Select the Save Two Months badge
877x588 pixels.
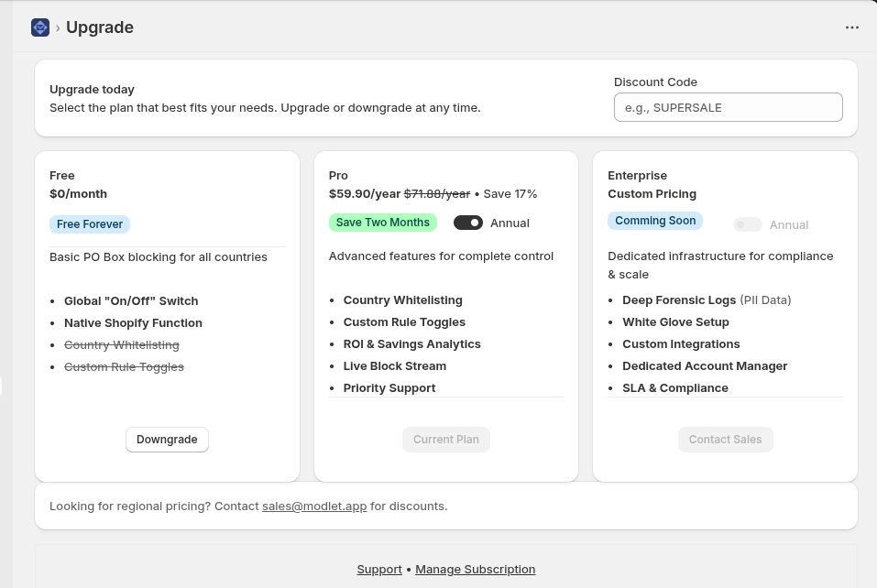coord(382,222)
